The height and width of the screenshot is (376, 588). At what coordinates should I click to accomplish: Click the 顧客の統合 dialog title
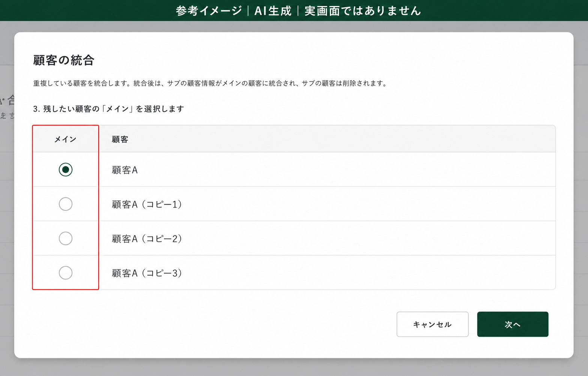coord(64,60)
